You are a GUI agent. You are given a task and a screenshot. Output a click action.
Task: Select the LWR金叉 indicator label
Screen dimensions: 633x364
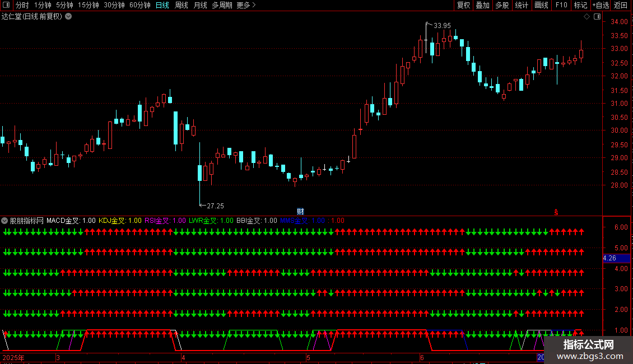[211, 221]
